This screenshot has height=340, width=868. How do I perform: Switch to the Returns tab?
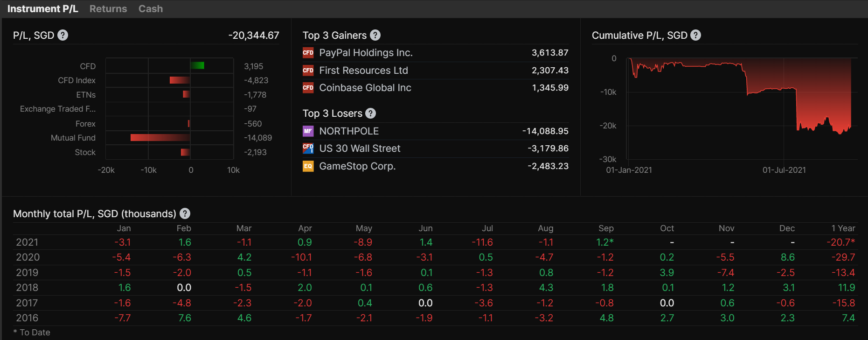(x=108, y=9)
